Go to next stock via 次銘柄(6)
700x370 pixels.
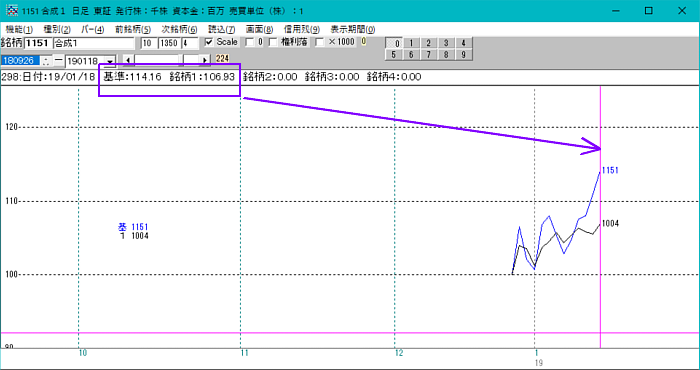(179, 30)
